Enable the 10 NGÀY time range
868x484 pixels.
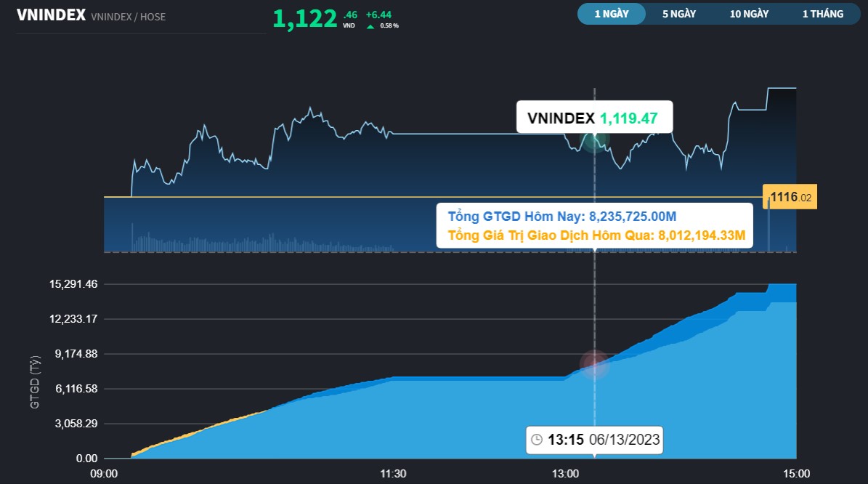coord(749,13)
